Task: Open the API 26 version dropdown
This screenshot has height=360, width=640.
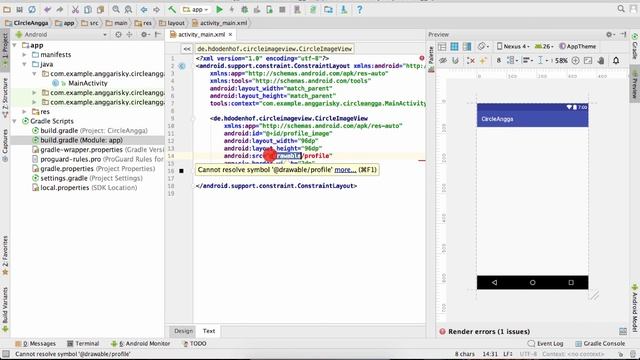Action: pos(544,47)
